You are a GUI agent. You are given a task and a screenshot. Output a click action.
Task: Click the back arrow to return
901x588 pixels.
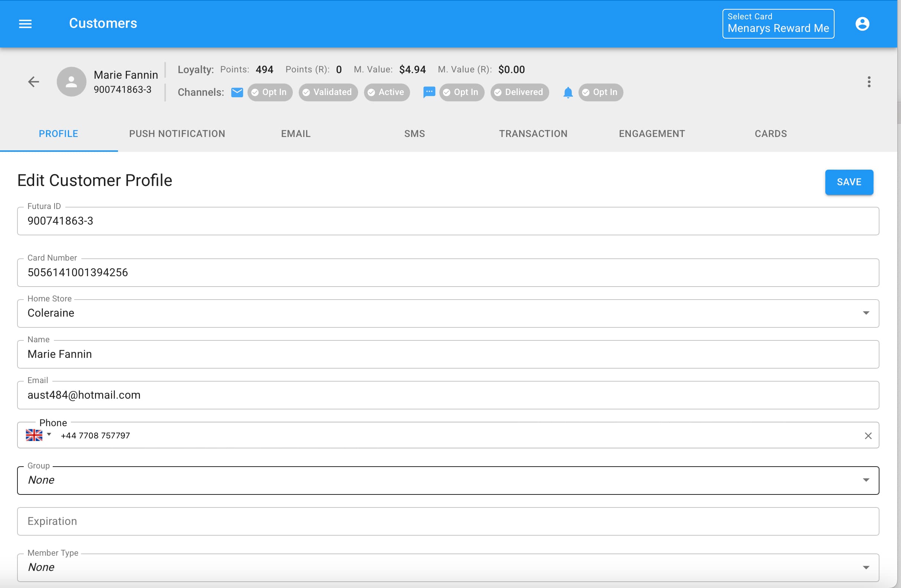(33, 81)
